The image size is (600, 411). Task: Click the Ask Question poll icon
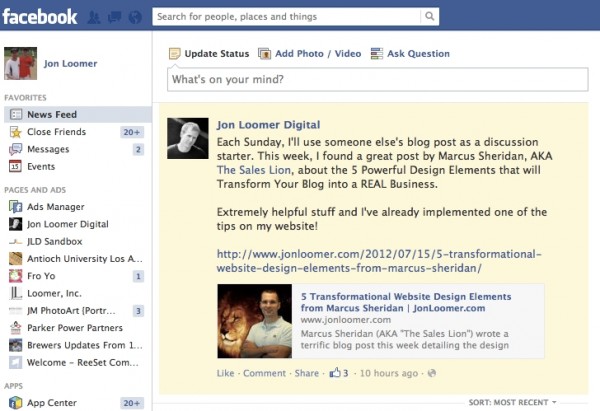pos(377,54)
